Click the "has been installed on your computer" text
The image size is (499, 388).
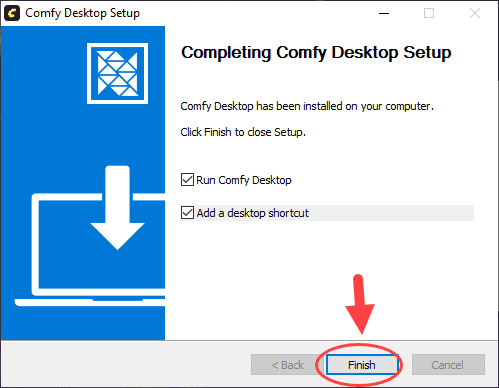(x=345, y=106)
